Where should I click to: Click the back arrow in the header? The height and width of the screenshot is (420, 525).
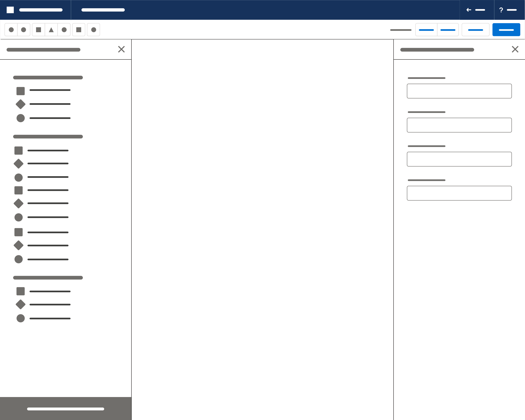click(469, 10)
